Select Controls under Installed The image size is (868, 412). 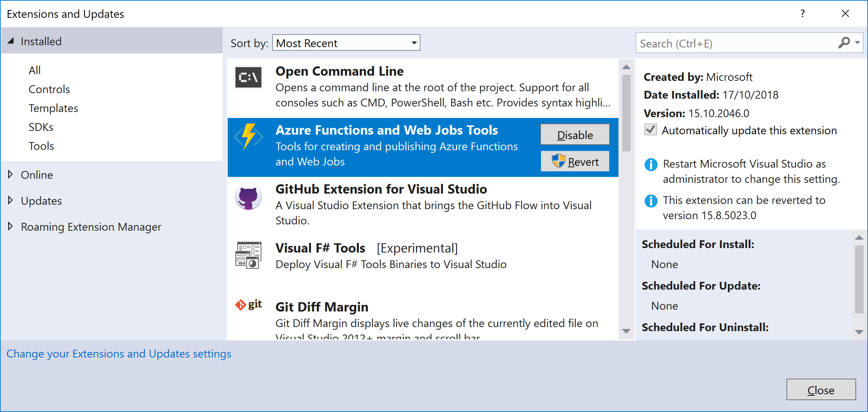coord(49,89)
